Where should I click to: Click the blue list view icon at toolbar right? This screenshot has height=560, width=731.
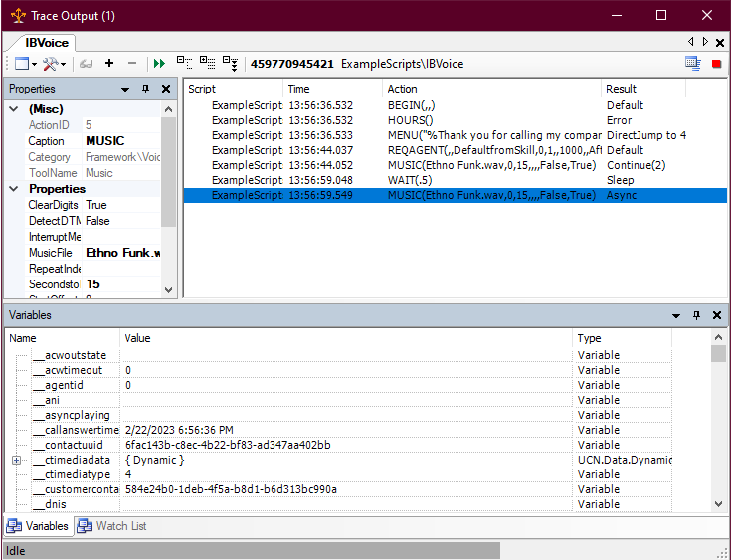pos(692,64)
